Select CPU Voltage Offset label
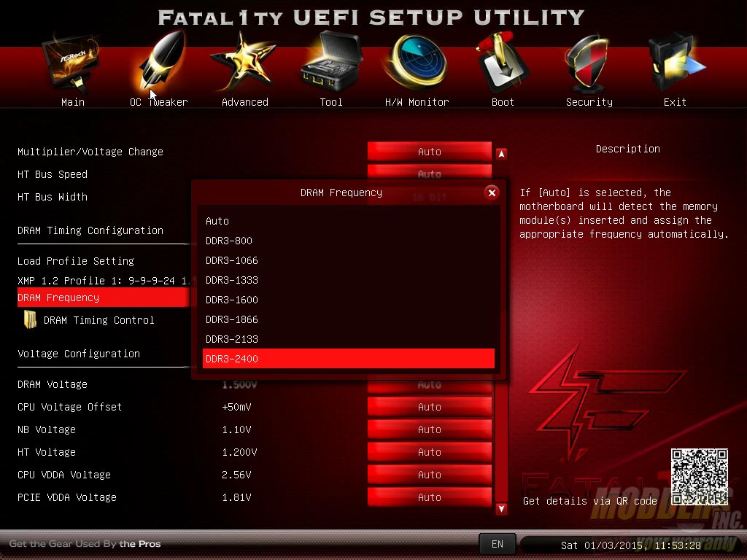The height and width of the screenshot is (560, 747). (69, 407)
